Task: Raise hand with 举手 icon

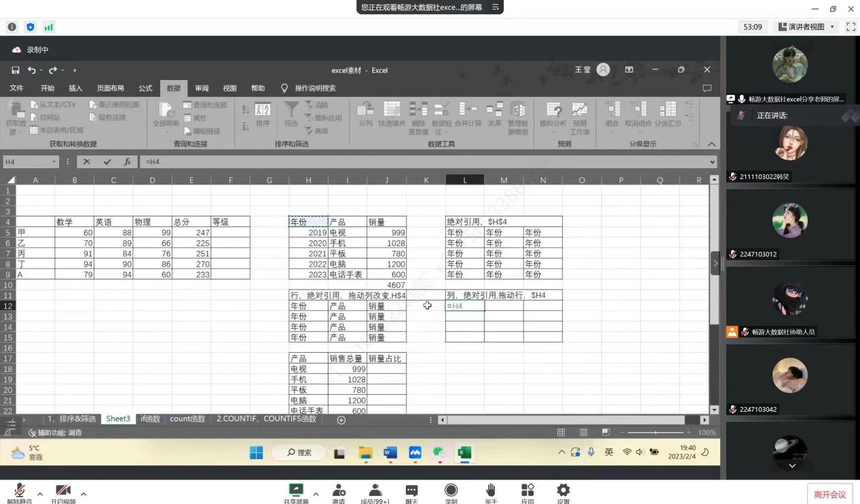Action: click(490, 490)
